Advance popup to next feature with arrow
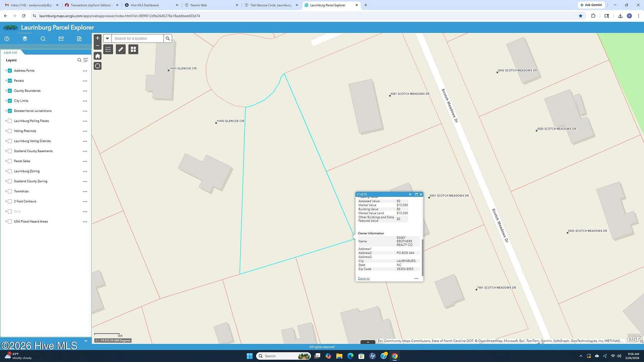Viewport: 644px width, 362px height. (410, 194)
